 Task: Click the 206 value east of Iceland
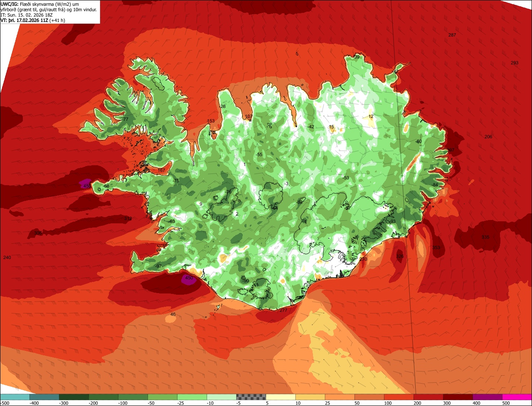tap(488, 137)
